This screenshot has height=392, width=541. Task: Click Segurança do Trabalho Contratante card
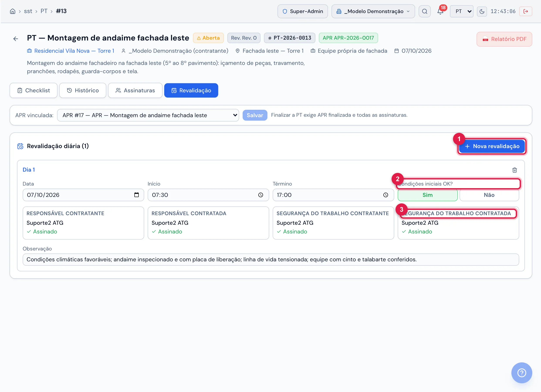pyautogui.click(x=333, y=223)
